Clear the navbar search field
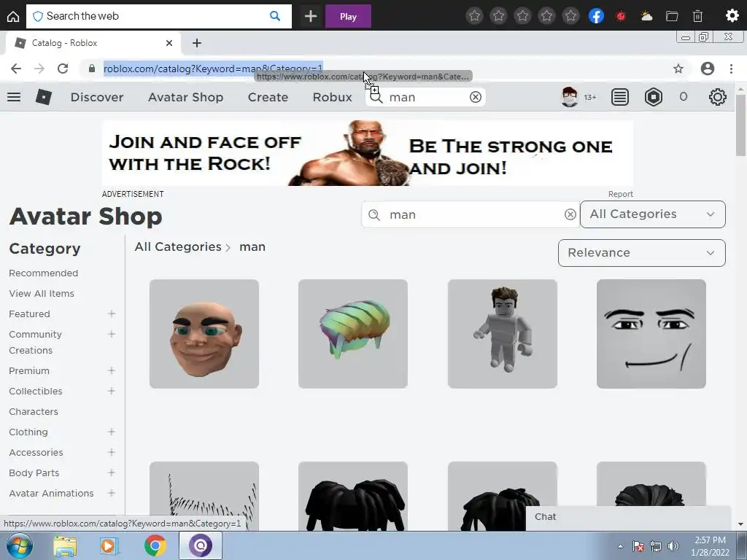 [476, 97]
